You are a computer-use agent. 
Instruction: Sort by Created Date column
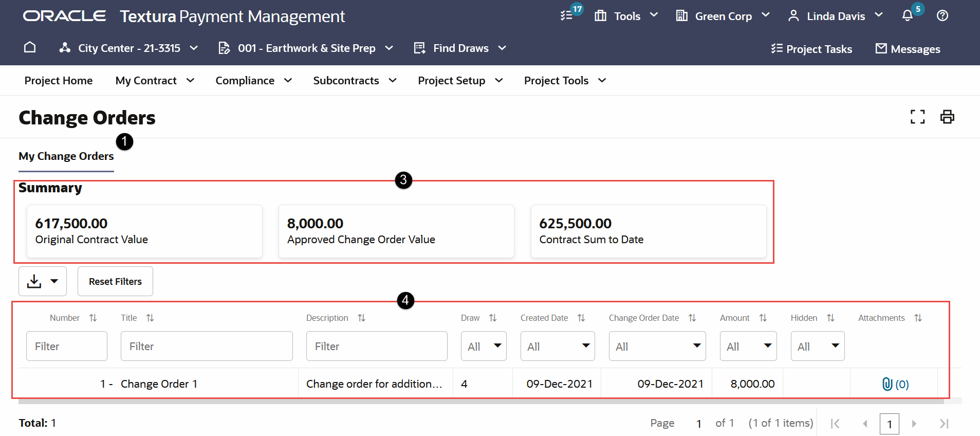tap(581, 318)
